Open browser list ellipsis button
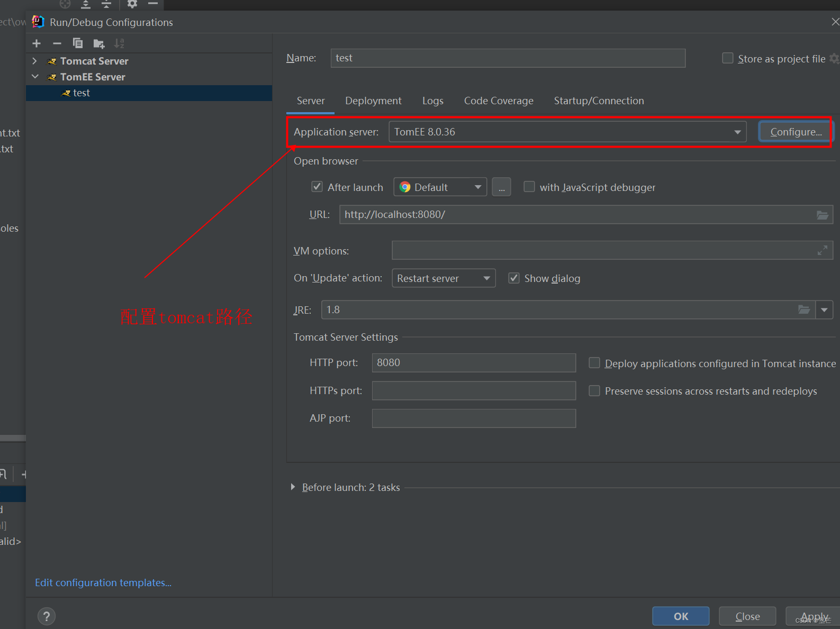 [x=501, y=187]
